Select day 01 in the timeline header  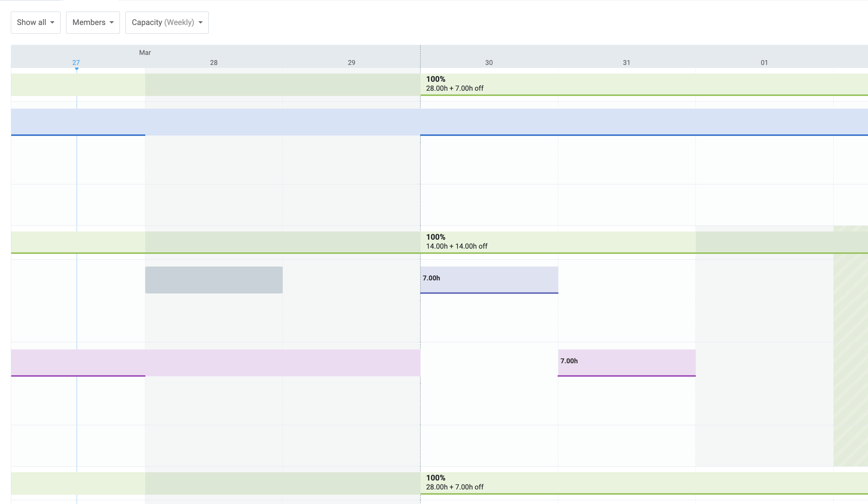point(764,63)
